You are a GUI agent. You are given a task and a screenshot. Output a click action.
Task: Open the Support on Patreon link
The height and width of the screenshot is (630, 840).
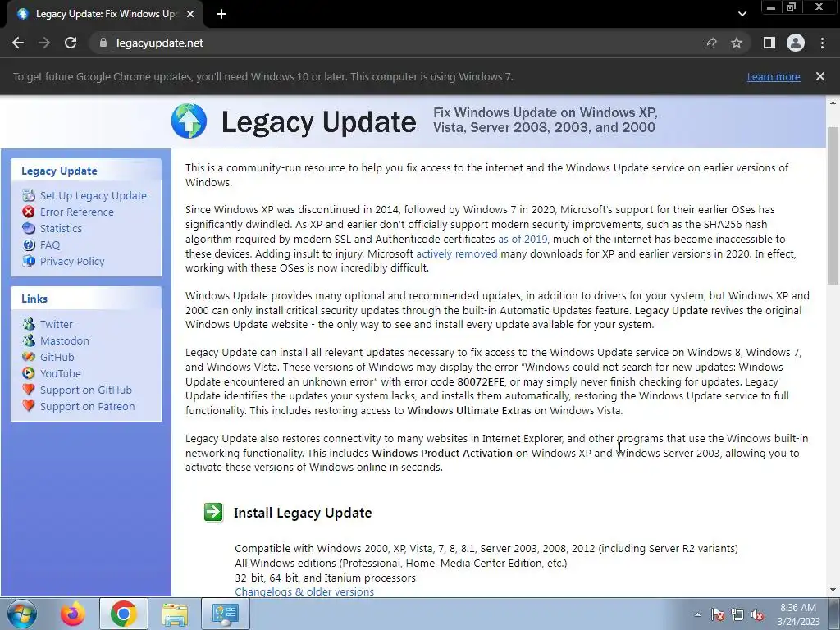87,406
